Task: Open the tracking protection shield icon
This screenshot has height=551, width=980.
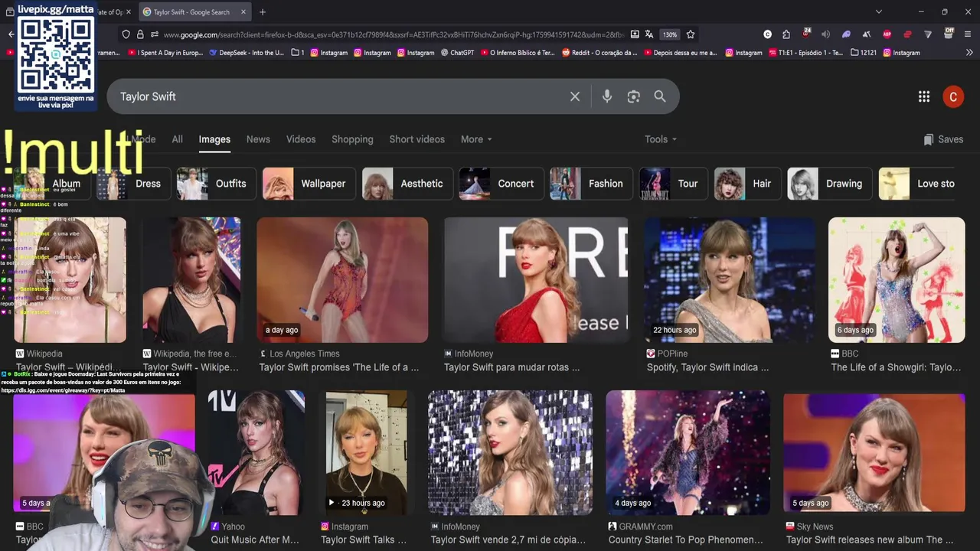Action: click(126, 34)
